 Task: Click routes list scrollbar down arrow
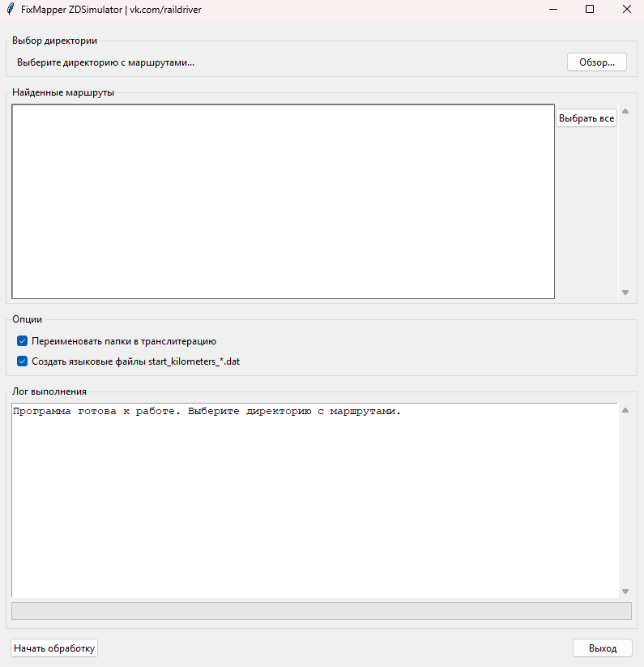(x=625, y=293)
